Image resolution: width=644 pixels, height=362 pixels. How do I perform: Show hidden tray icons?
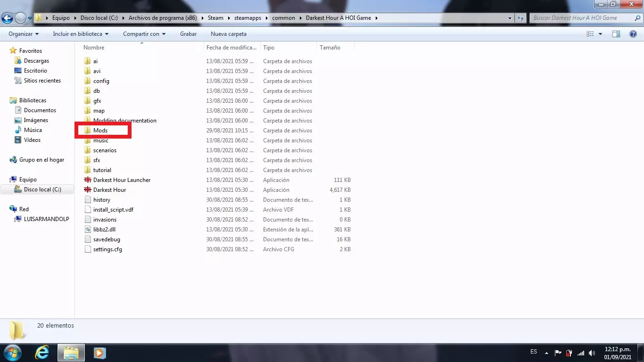tap(546, 353)
